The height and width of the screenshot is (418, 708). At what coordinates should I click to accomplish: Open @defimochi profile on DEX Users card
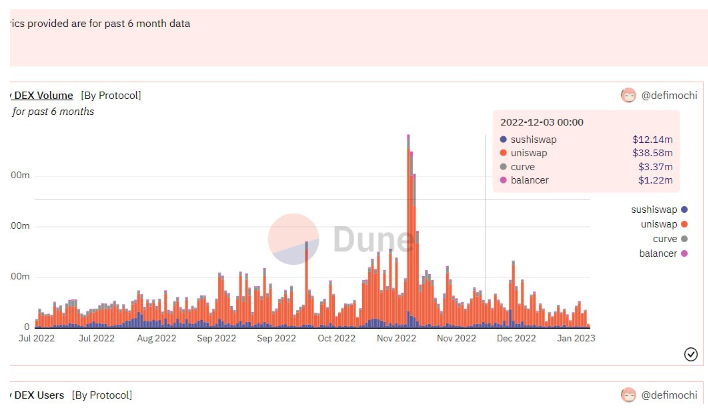(669, 395)
